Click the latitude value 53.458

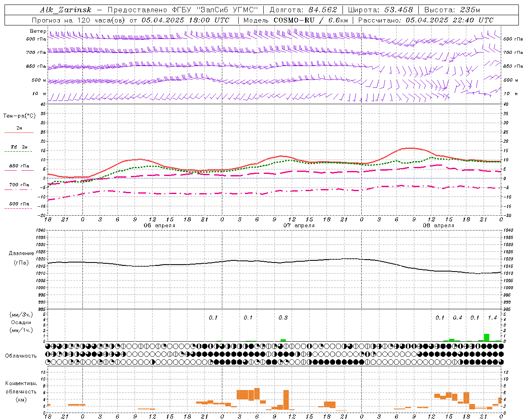398,10
